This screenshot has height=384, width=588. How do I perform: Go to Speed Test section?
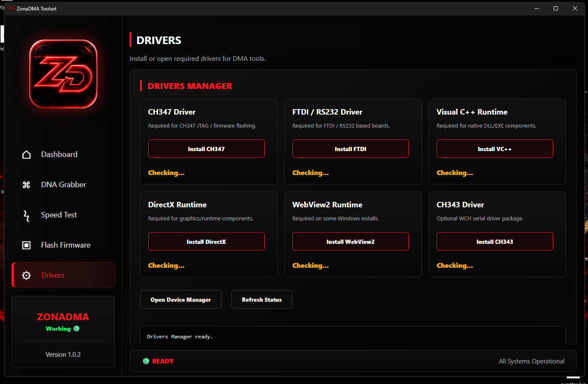point(63,215)
